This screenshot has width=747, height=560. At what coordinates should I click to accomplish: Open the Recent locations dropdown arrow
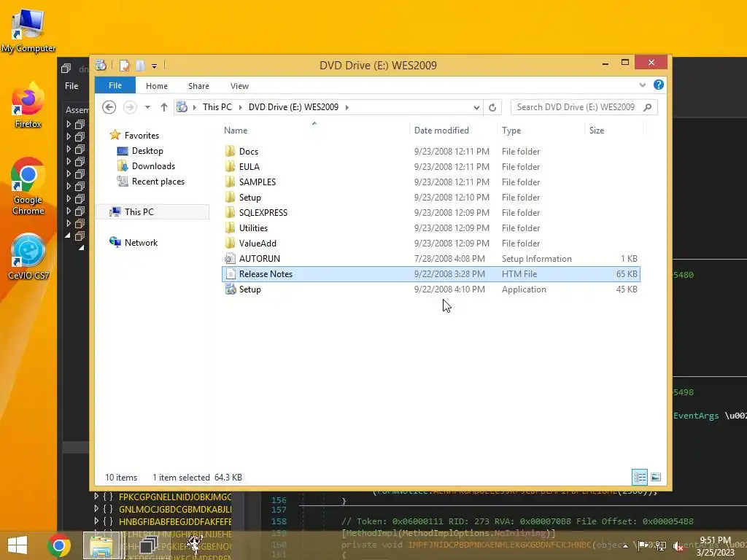click(147, 107)
